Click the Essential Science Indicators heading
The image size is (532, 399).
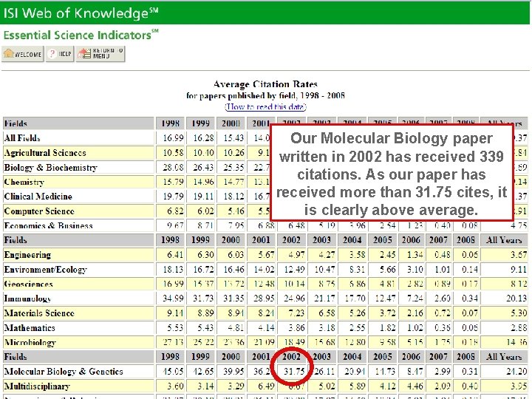[81, 35]
